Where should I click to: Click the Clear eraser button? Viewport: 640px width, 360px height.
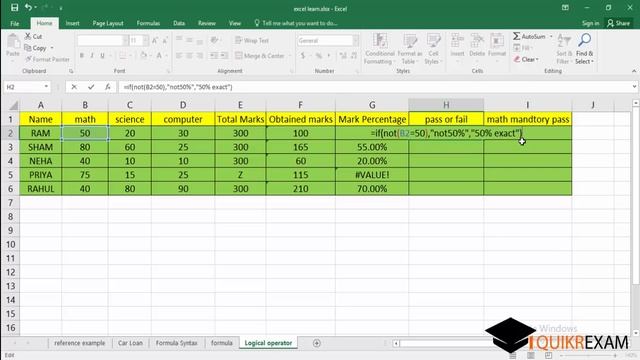(x=527, y=59)
